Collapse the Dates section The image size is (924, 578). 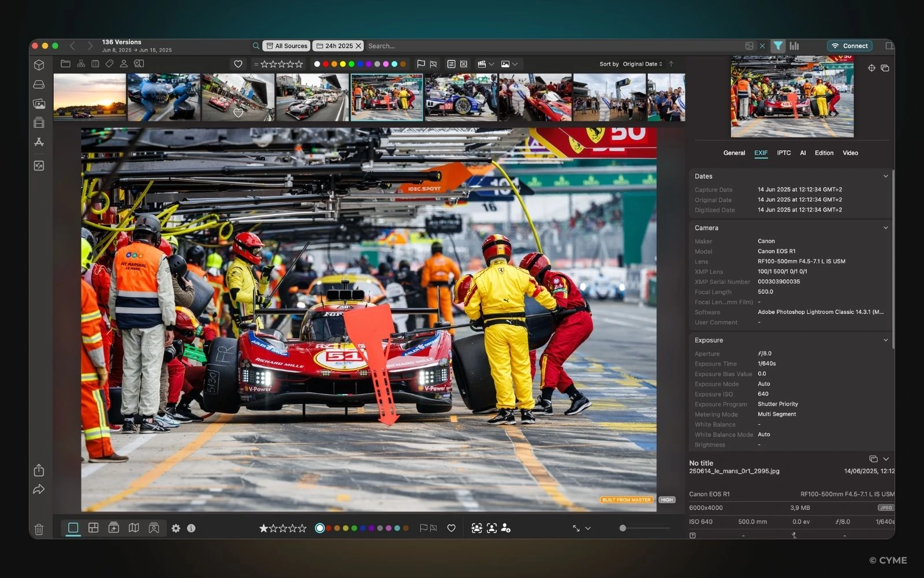(x=885, y=176)
